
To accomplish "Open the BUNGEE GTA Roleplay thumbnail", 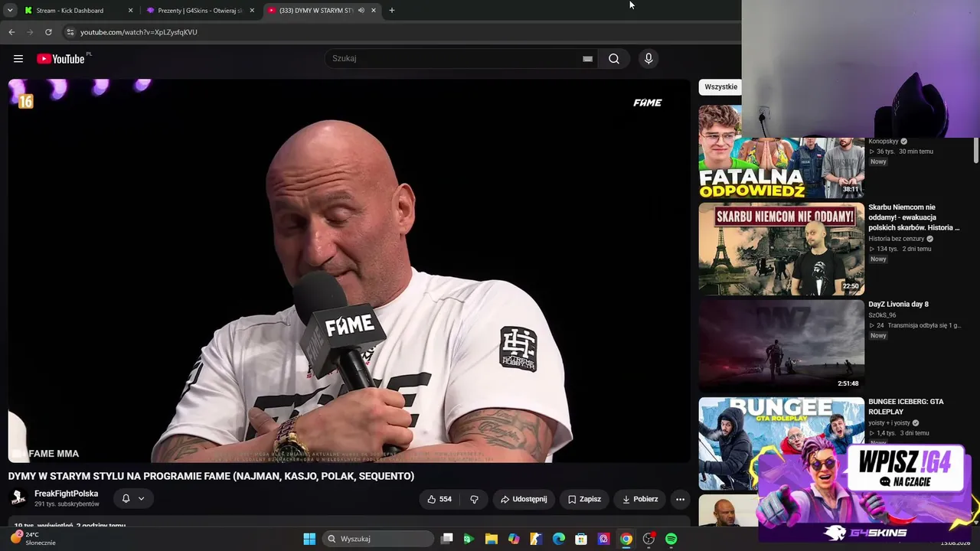I will (x=781, y=443).
